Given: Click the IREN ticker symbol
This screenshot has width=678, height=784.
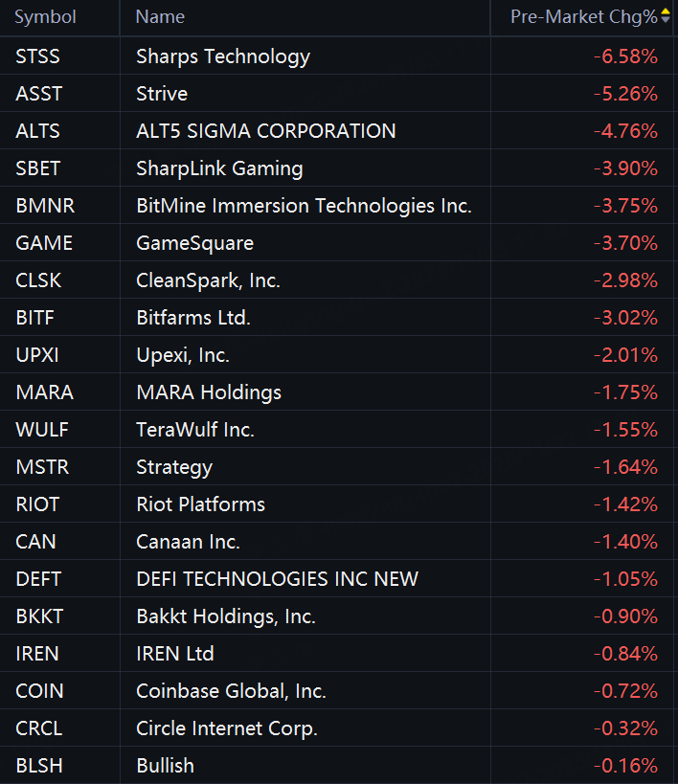Looking at the screenshot, I should click(37, 654).
